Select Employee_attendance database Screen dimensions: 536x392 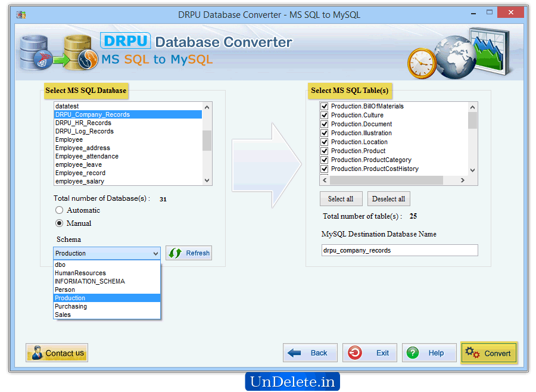pyautogui.click(x=128, y=156)
